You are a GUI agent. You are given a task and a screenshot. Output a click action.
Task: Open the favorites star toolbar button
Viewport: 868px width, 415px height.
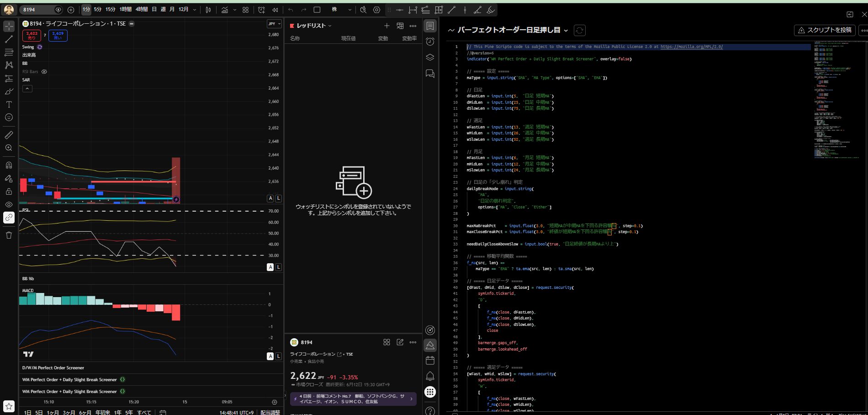click(9, 406)
